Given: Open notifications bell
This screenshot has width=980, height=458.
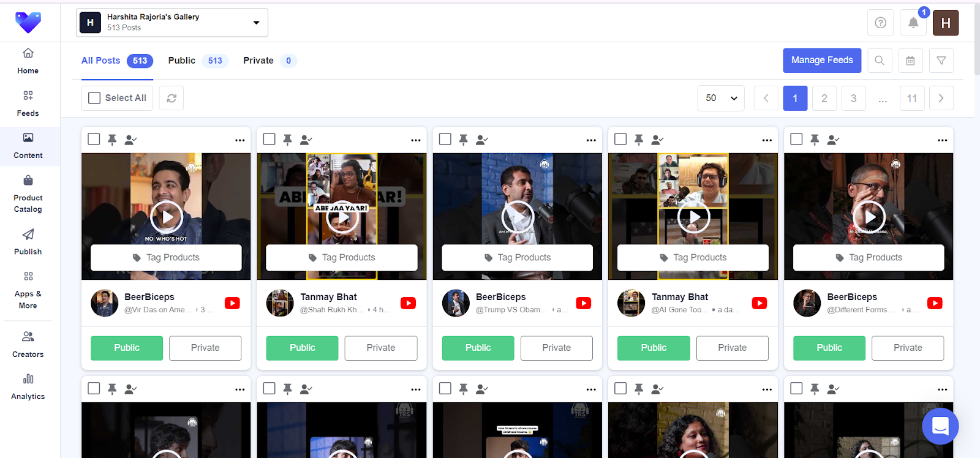Looking at the screenshot, I should coord(913,23).
